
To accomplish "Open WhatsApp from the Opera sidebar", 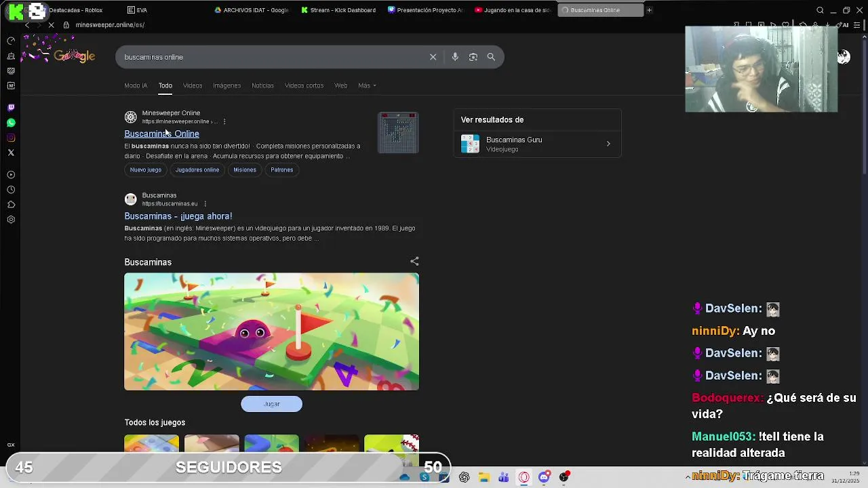I will [x=11, y=123].
